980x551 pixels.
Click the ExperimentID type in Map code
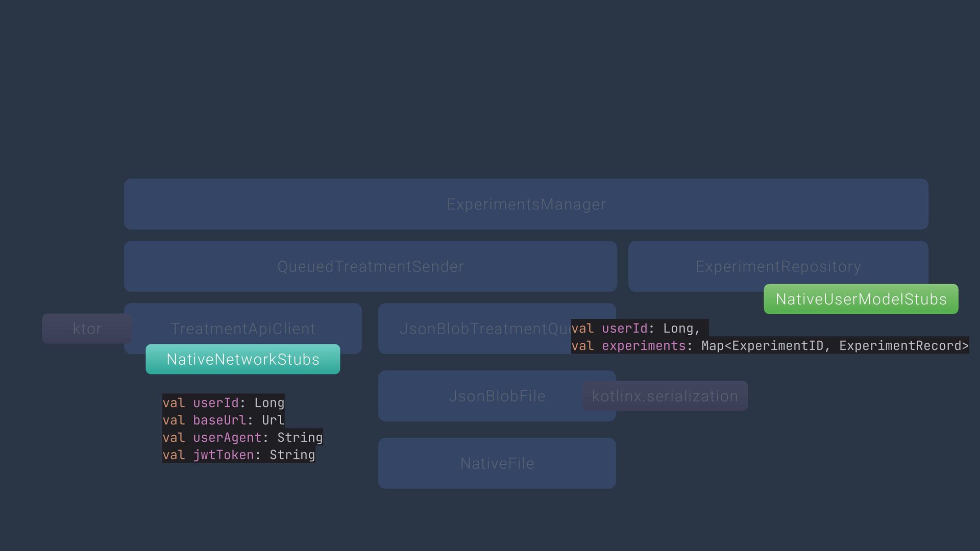tap(777, 345)
